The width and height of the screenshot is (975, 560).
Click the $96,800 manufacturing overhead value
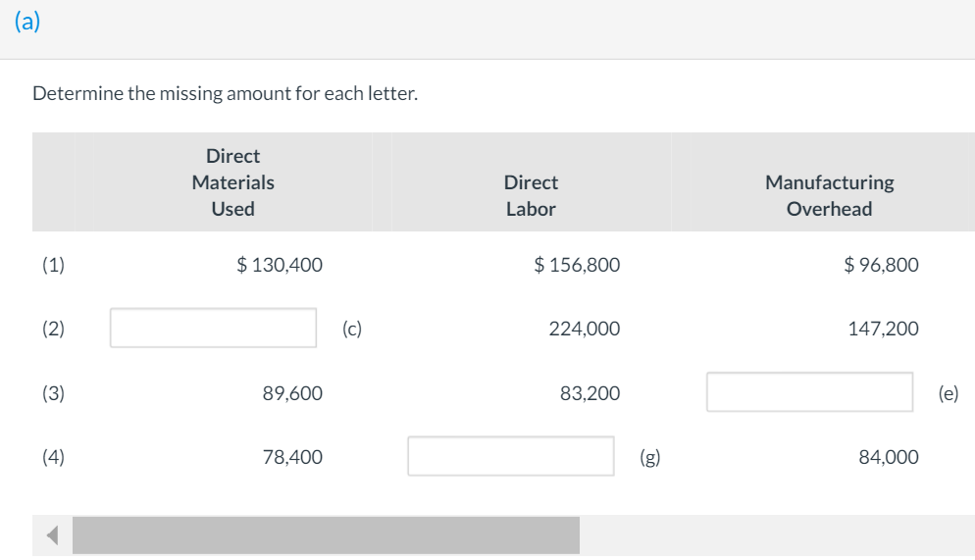coord(881,264)
